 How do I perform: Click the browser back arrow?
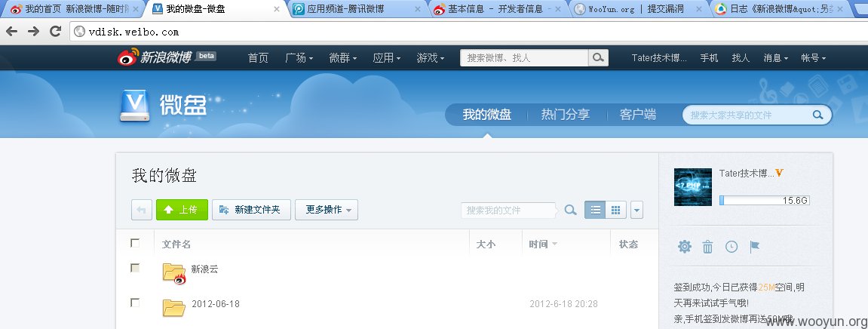tap(11, 31)
